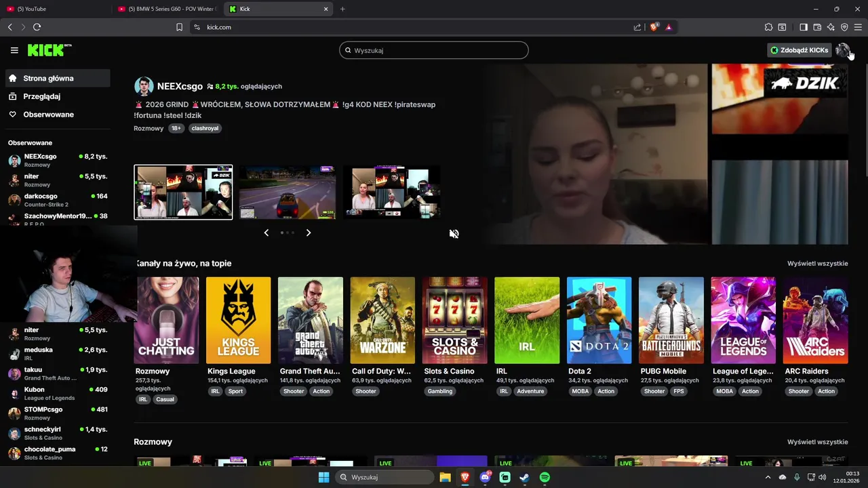868x488 pixels.
Task: Open Obserwowane in the sidebar navigation
Action: click(x=58, y=115)
